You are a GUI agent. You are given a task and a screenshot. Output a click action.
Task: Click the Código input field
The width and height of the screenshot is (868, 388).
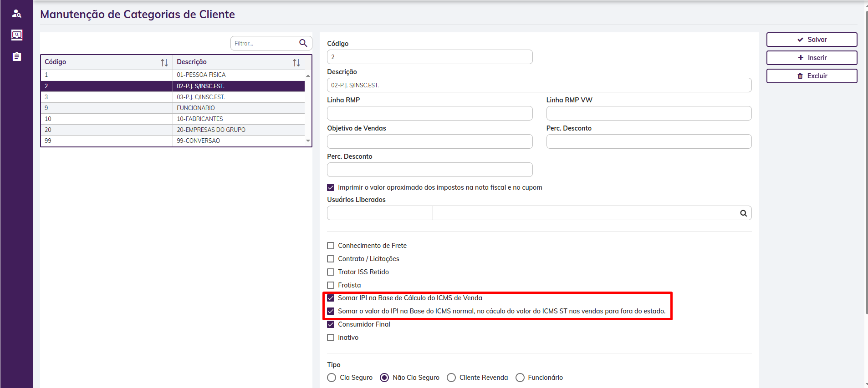pos(429,57)
